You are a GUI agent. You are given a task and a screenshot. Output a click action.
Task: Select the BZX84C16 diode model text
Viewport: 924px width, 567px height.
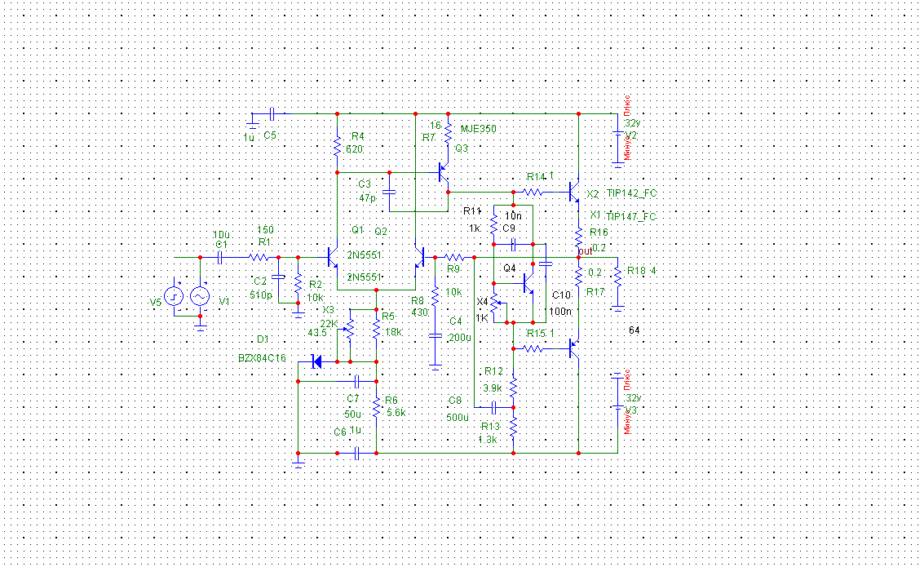coord(262,358)
